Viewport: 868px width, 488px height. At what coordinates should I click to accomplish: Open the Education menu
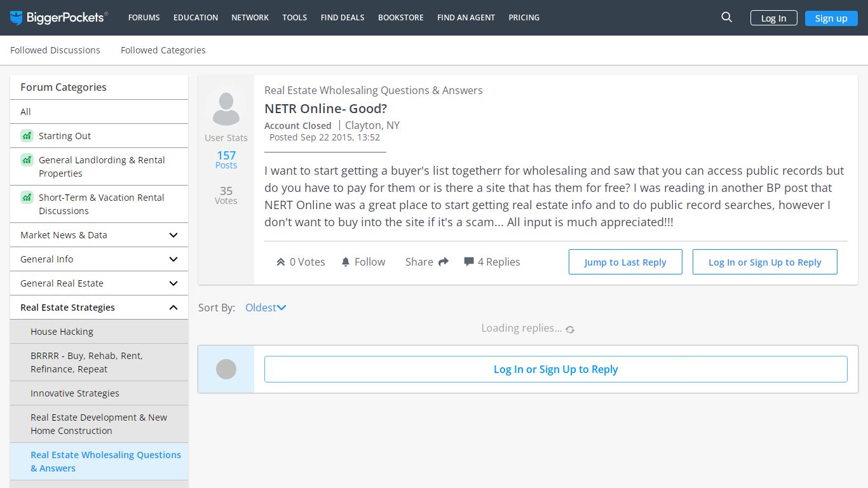point(196,18)
